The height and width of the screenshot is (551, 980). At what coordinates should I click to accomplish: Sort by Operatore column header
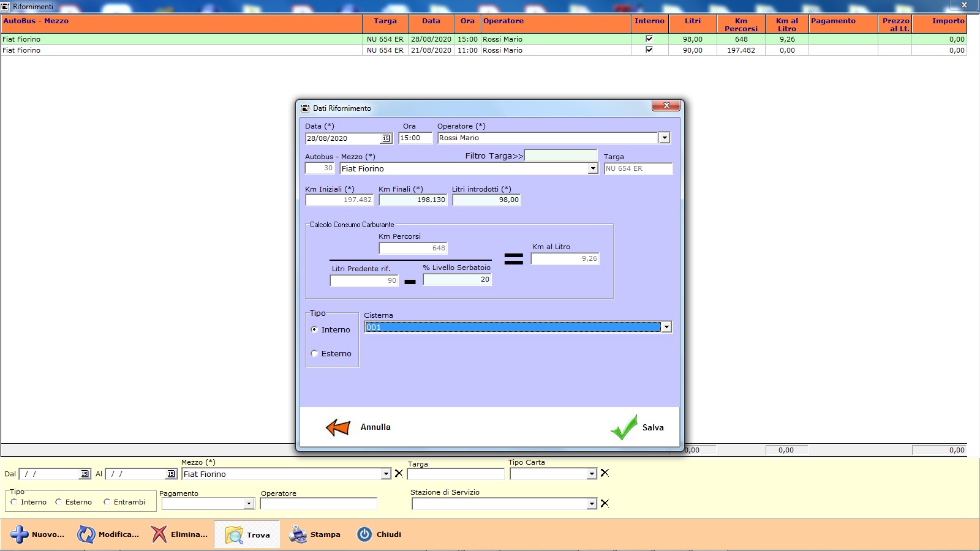click(x=556, y=24)
